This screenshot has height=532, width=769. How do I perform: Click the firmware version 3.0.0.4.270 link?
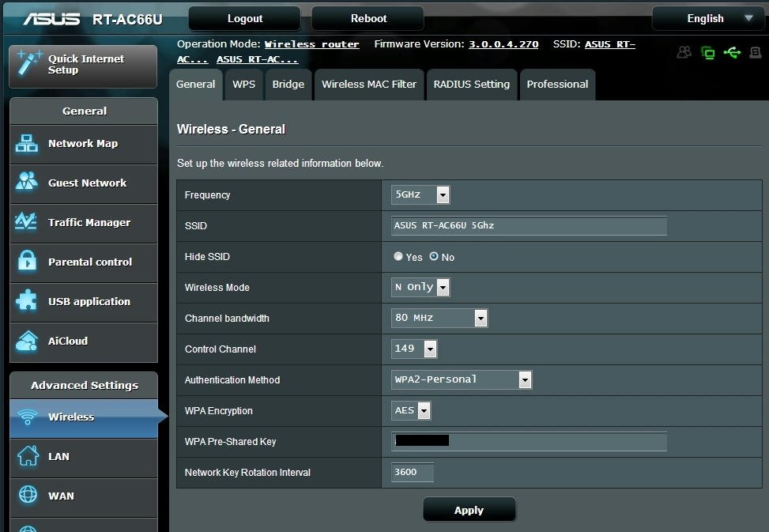click(x=503, y=44)
